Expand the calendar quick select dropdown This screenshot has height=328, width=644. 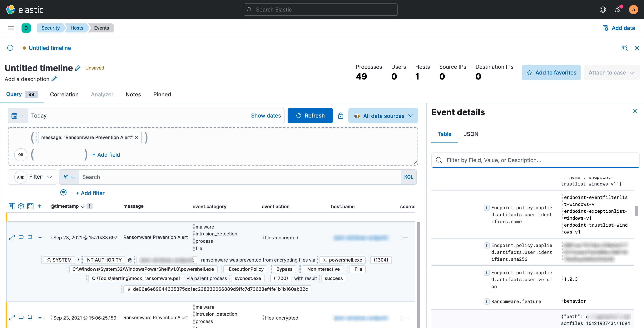pyautogui.click(x=17, y=115)
